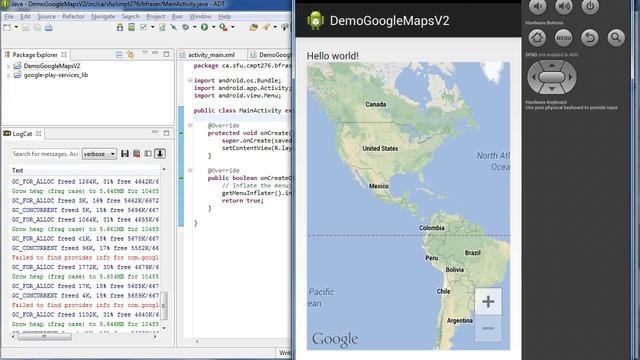Switch to the activity_main.xml editor tab
This screenshot has height=360, width=640.
[x=211, y=55]
